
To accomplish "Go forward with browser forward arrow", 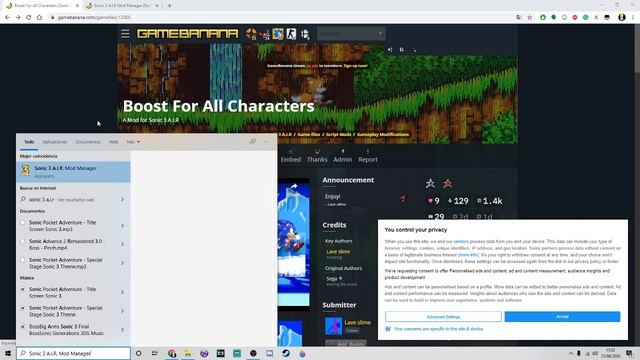I will (18, 18).
